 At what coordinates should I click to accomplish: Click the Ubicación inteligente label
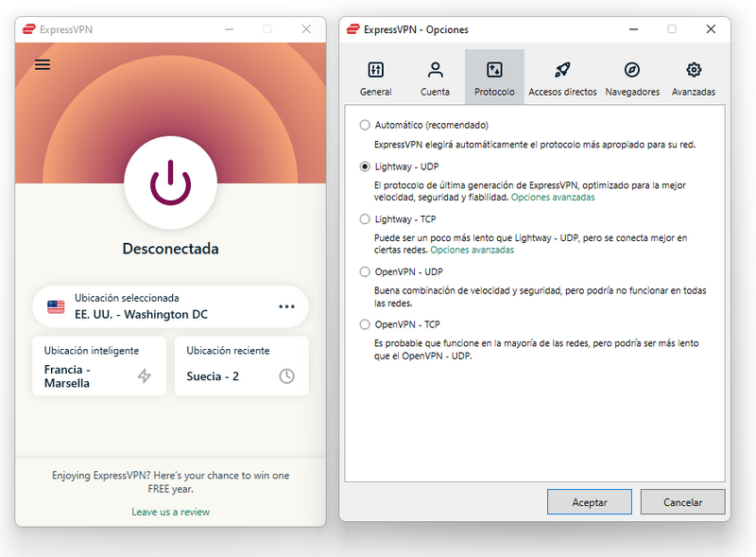[x=92, y=351]
